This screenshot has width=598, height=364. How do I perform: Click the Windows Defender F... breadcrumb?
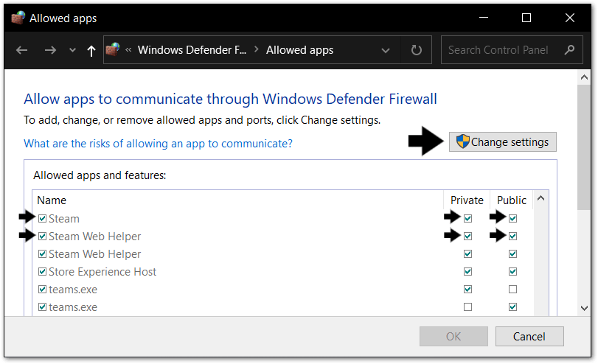192,50
